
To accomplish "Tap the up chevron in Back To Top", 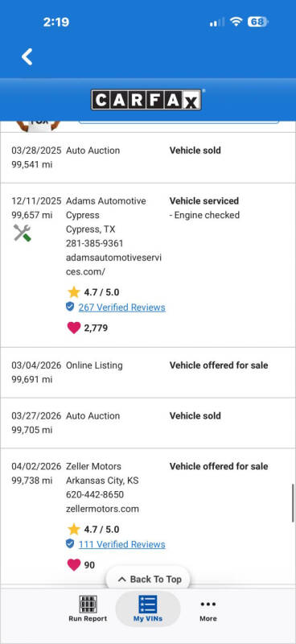I will [x=121, y=580].
